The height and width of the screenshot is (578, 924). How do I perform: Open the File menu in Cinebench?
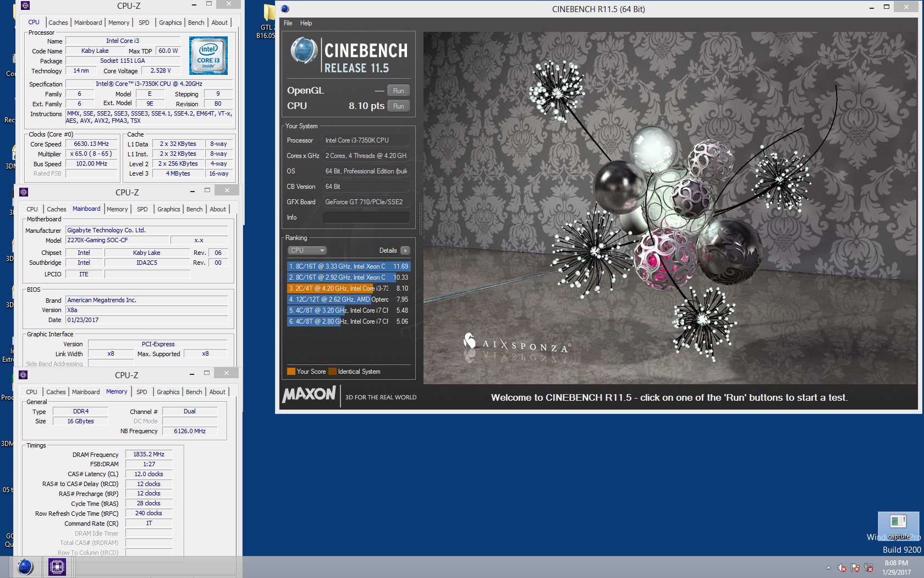pos(288,23)
